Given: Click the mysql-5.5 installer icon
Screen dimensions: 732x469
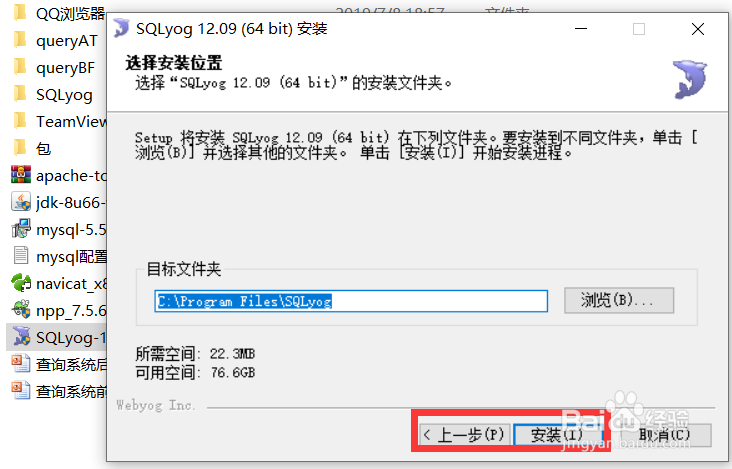Looking at the screenshot, I should click(x=21, y=229).
